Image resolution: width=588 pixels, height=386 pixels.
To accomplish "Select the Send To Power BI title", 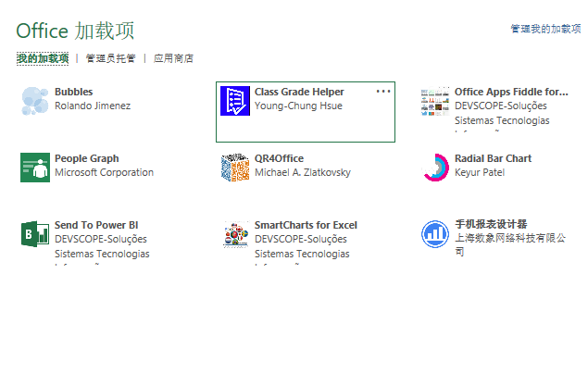I will 96,225.
